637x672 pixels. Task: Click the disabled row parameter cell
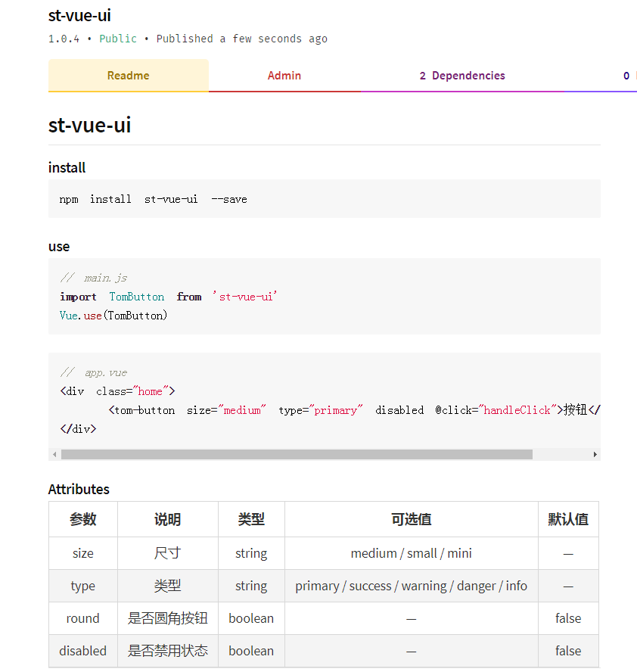83,651
